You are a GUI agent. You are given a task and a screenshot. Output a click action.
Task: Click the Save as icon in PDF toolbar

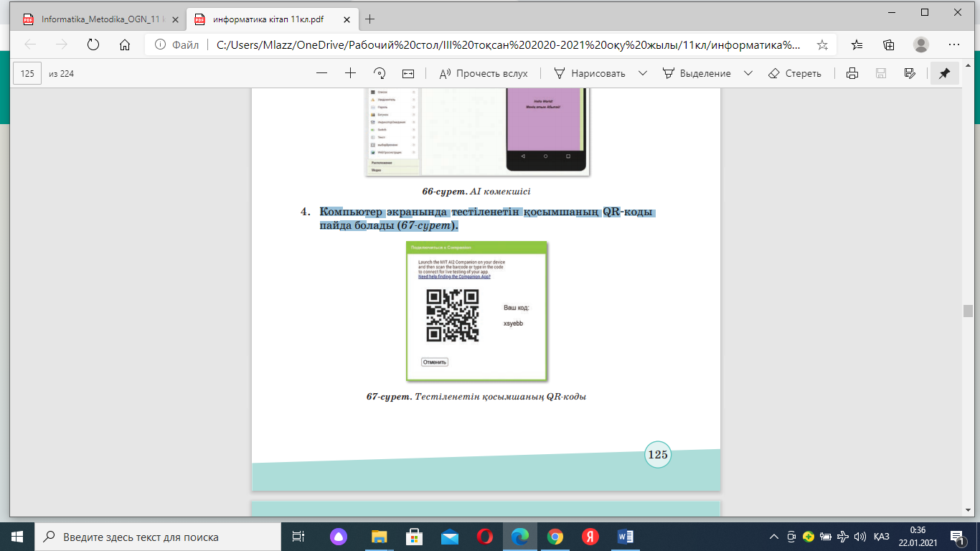coord(910,73)
